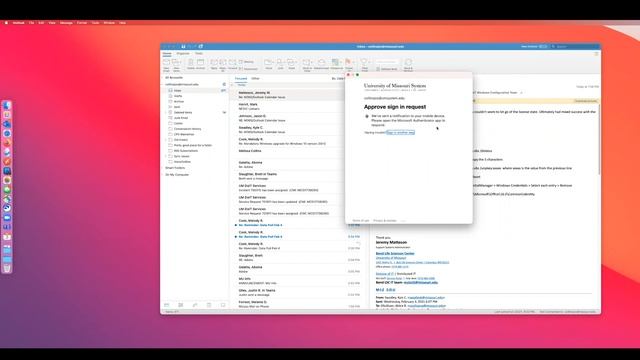Open the Move dropdown in the ribbon

coord(269,64)
